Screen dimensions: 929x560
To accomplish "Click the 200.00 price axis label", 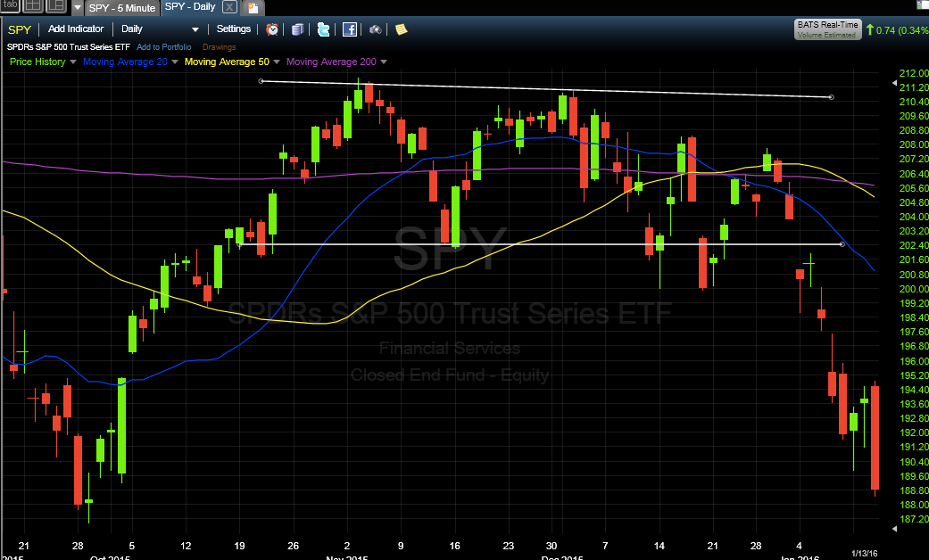I will point(914,289).
